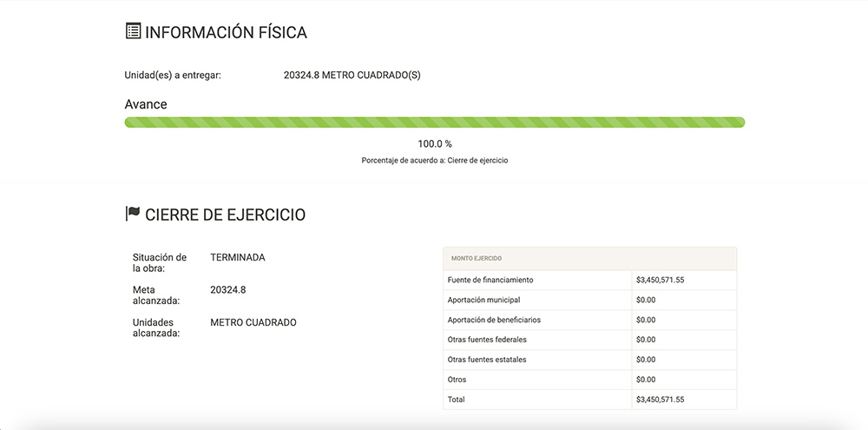
Task: Click the Monto Ejercido table header
Action: click(477, 258)
